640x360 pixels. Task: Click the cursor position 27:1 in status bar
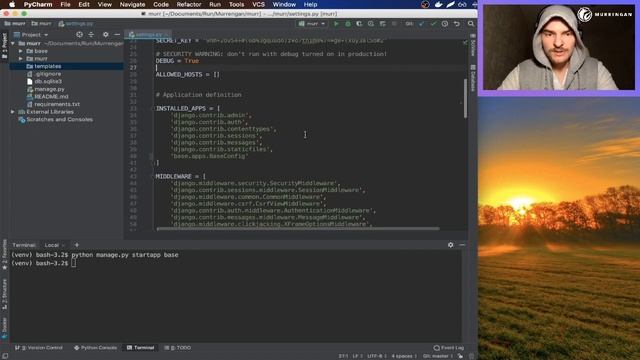[343, 356]
